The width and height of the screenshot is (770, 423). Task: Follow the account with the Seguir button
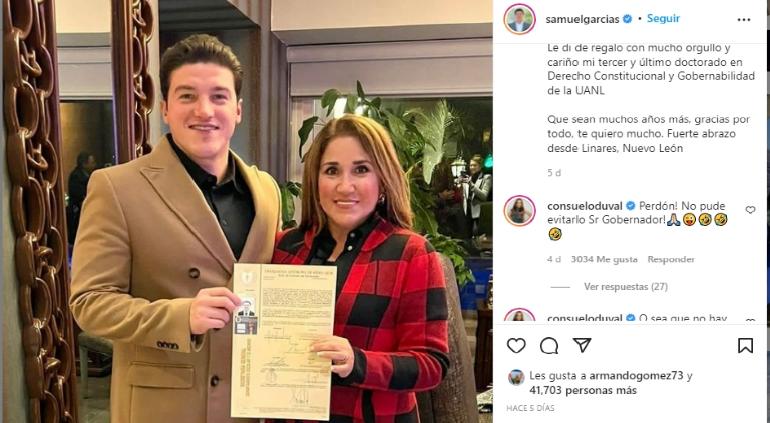point(663,19)
